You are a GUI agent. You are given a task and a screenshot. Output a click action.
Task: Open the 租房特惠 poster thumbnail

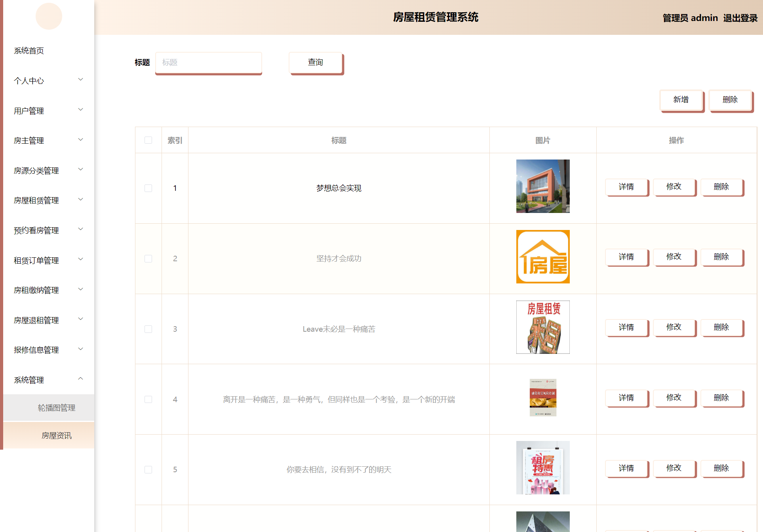click(x=542, y=467)
